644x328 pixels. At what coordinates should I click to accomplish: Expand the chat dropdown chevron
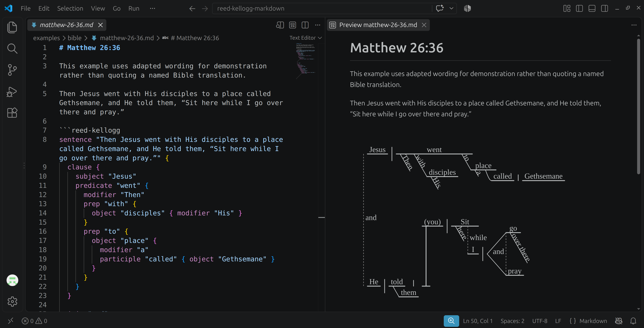451,8
